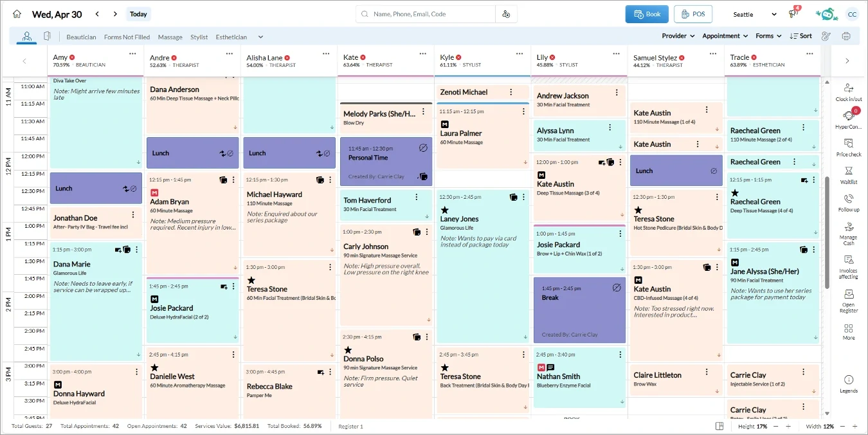
Task: Open Follow up in sidebar
Action: point(849,203)
